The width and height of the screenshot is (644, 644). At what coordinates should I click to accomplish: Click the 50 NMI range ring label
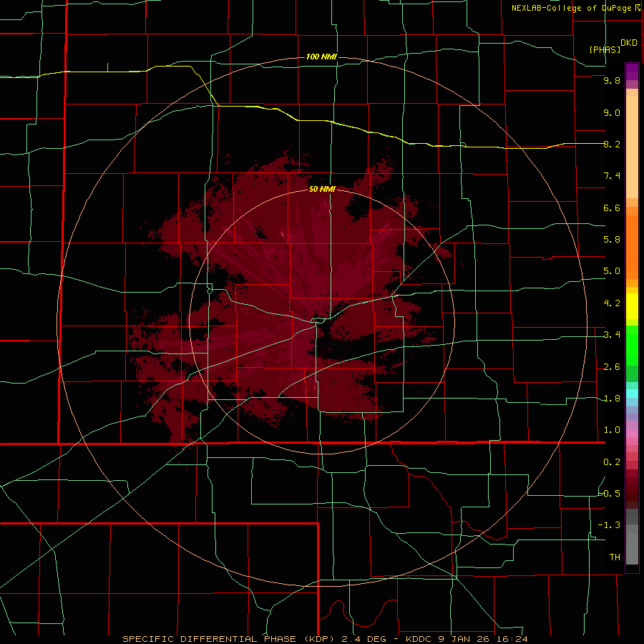click(322, 190)
